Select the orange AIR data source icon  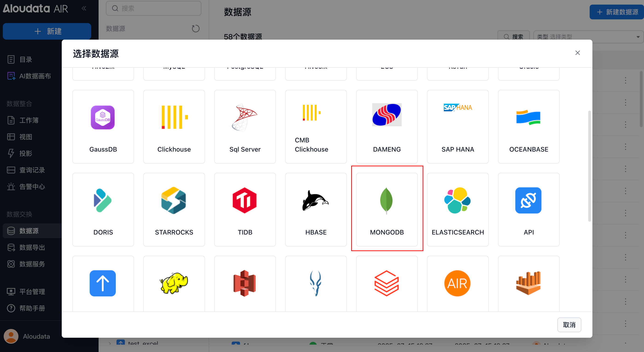pos(457,283)
